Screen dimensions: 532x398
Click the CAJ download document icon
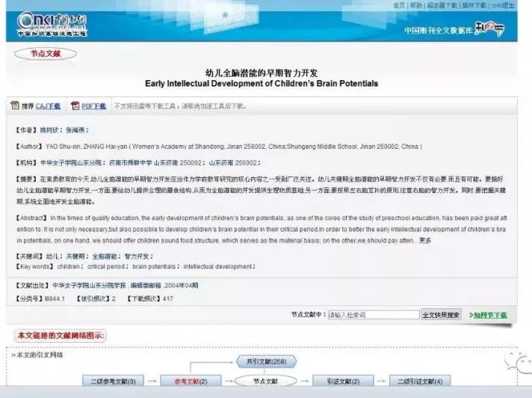point(14,106)
